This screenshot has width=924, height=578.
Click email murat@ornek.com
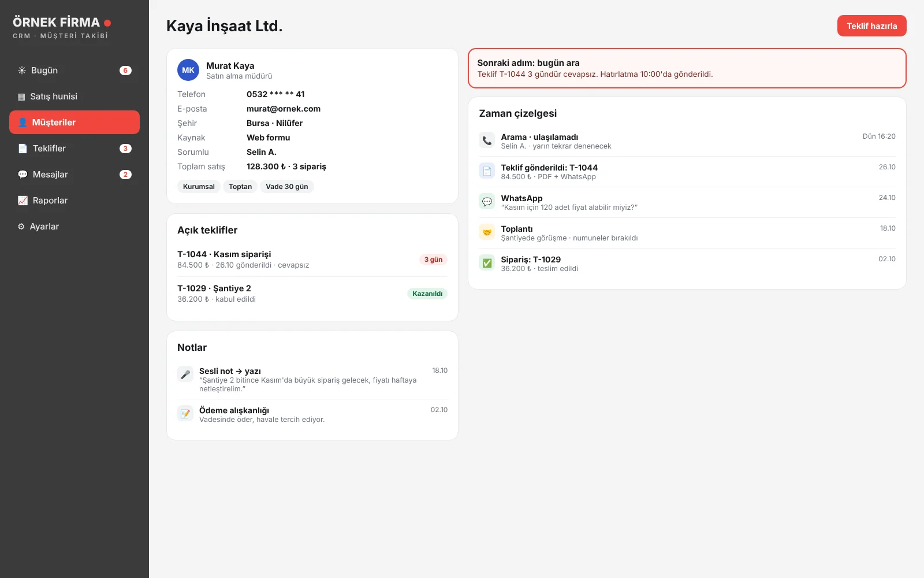(284, 109)
